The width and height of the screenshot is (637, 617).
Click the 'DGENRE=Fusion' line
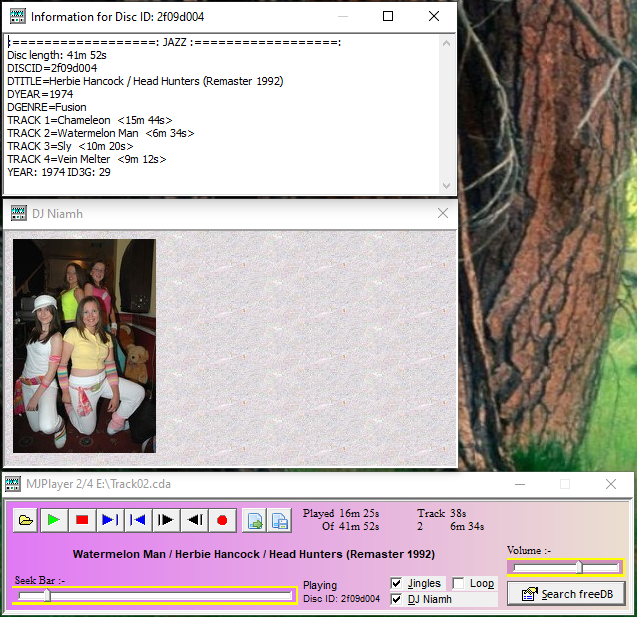click(x=47, y=107)
